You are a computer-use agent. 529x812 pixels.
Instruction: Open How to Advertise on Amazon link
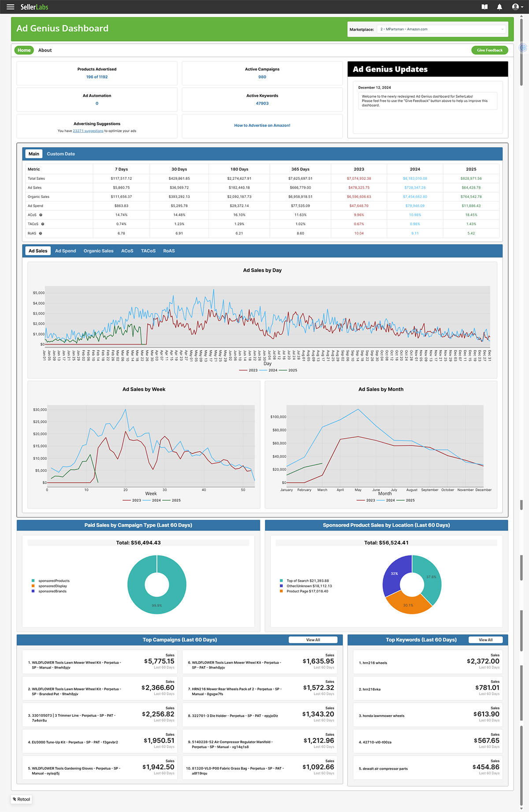pyautogui.click(x=262, y=126)
